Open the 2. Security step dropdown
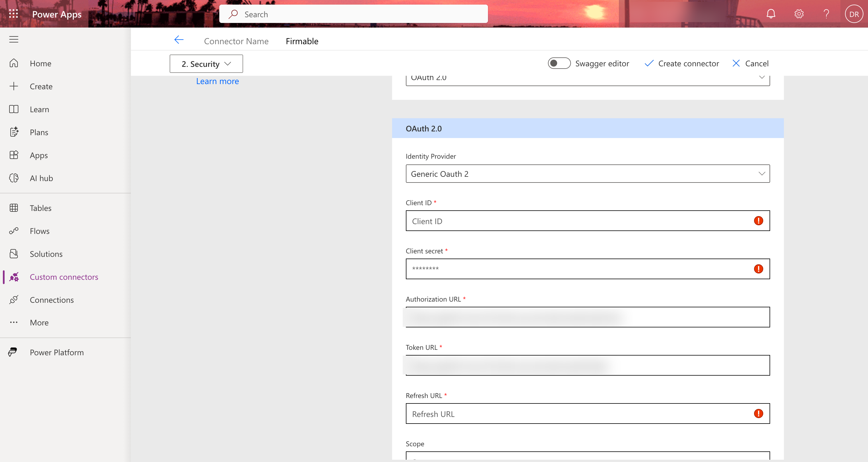This screenshot has width=868, height=462. (x=206, y=64)
